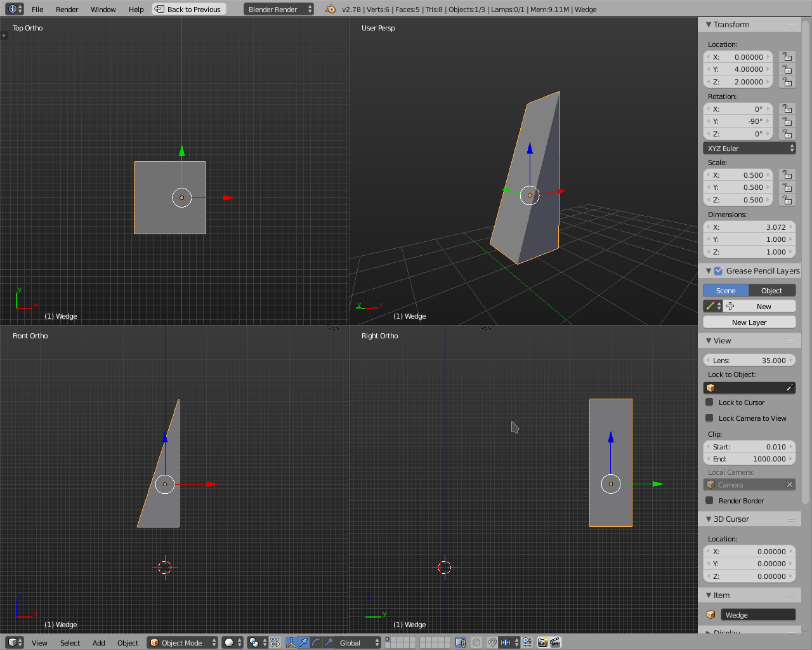Toggle the 3D manipulator widget icon
The image size is (812, 650).
tap(291, 642)
